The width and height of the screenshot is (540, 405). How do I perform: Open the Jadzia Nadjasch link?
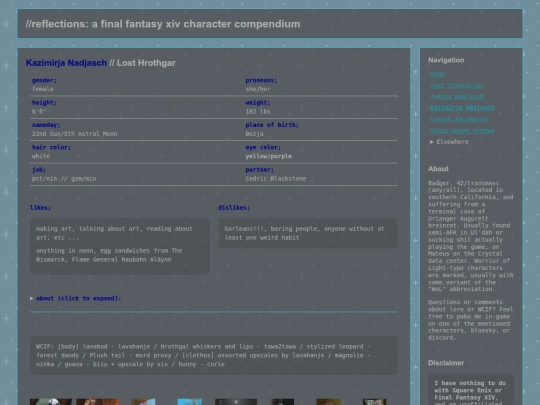[457, 97]
